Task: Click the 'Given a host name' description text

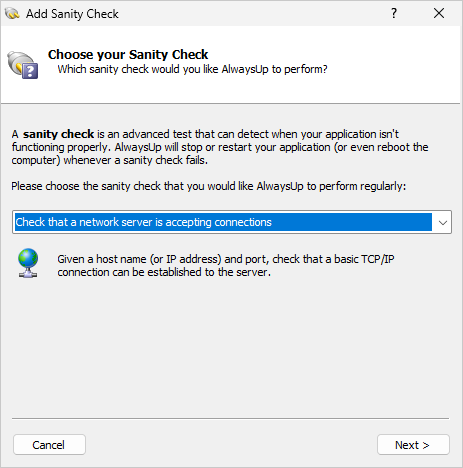Action: tap(226, 259)
